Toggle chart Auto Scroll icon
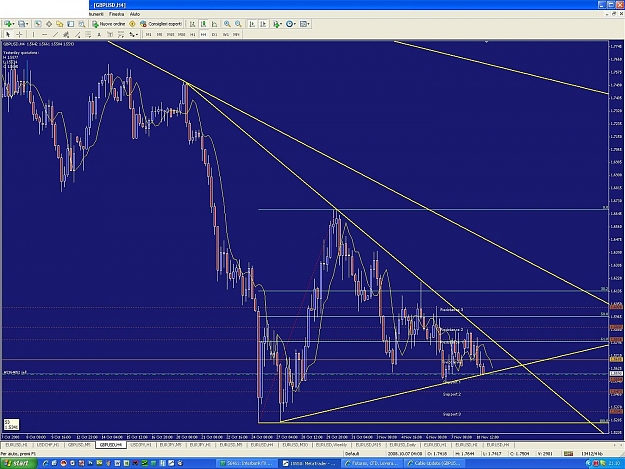This screenshot has height=469, width=625. click(252, 24)
